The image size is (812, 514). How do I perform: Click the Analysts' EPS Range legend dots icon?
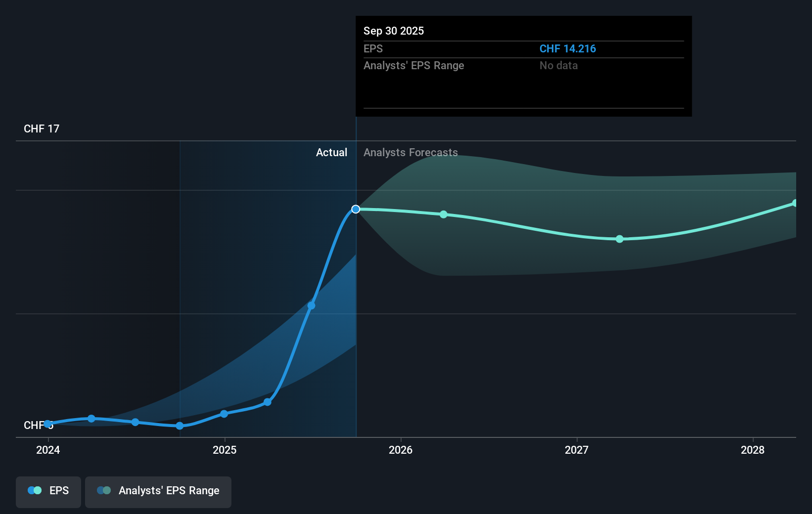click(104, 490)
